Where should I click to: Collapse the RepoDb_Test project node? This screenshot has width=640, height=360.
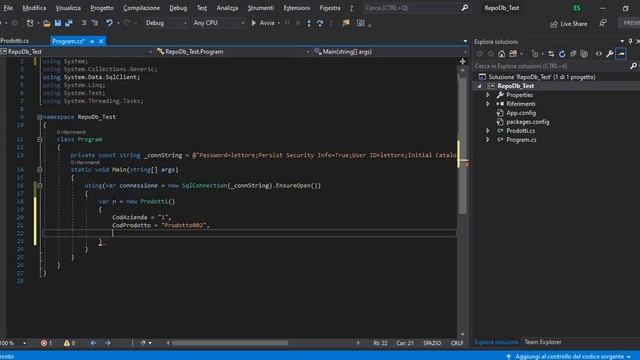point(480,86)
